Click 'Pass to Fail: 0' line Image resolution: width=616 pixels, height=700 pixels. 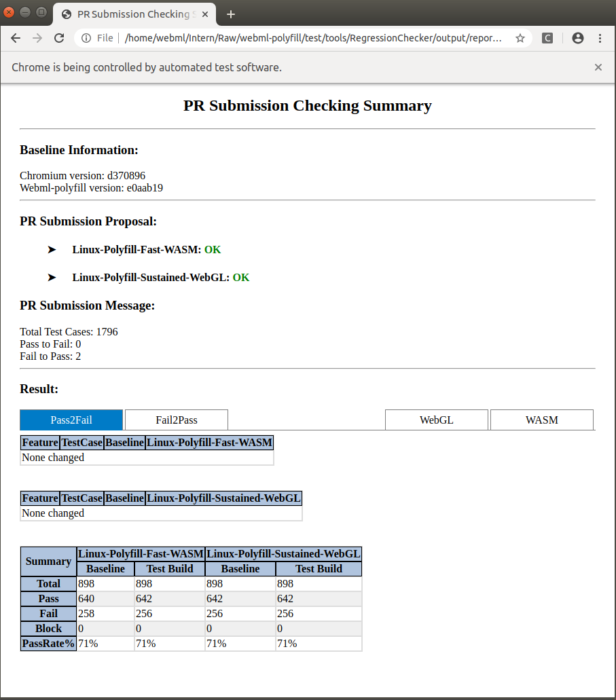pos(50,344)
